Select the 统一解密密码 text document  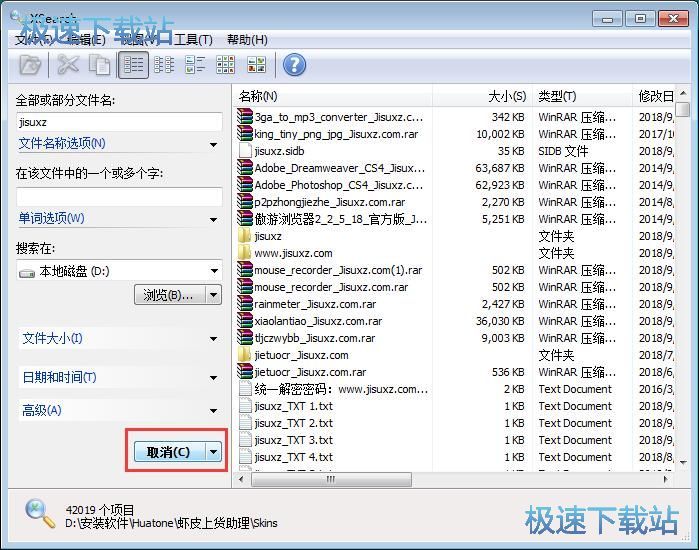pyautogui.click(x=341, y=389)
